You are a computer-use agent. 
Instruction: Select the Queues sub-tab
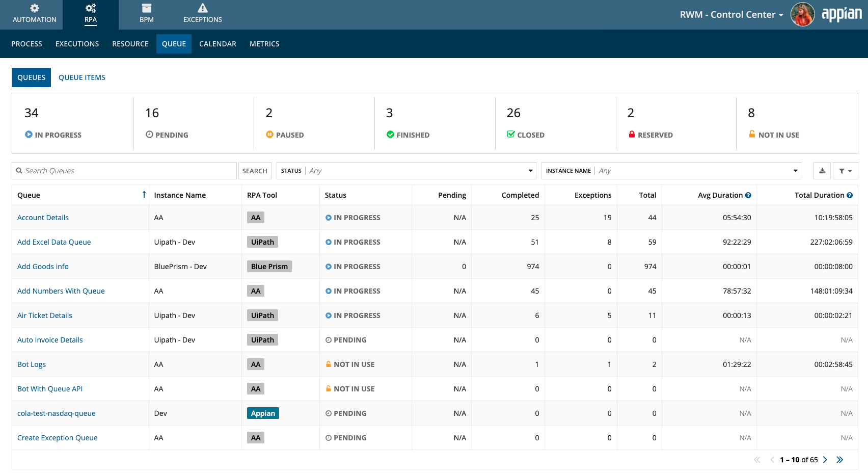coord(31,77)
